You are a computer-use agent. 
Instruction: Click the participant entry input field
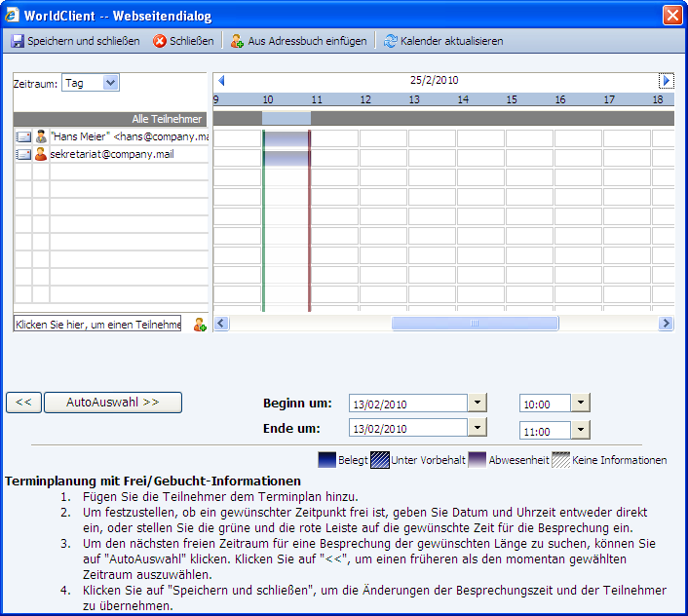pyautogui.click(x=97, y=324)
